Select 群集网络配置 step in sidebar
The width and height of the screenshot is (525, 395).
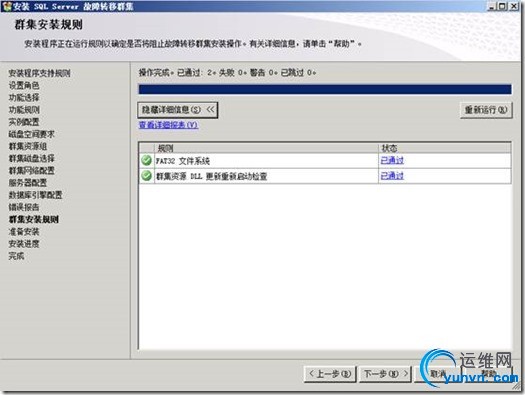point(31,171)
